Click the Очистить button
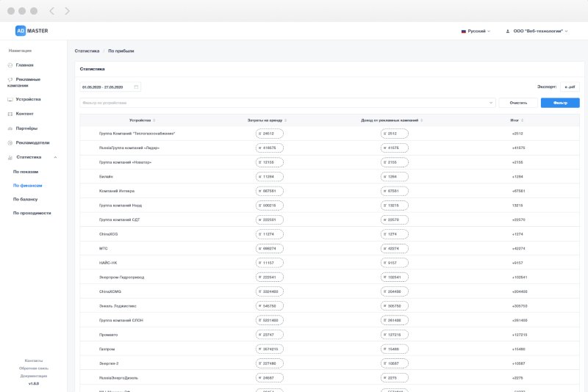 pyautogui.click(x=518, y=103)
